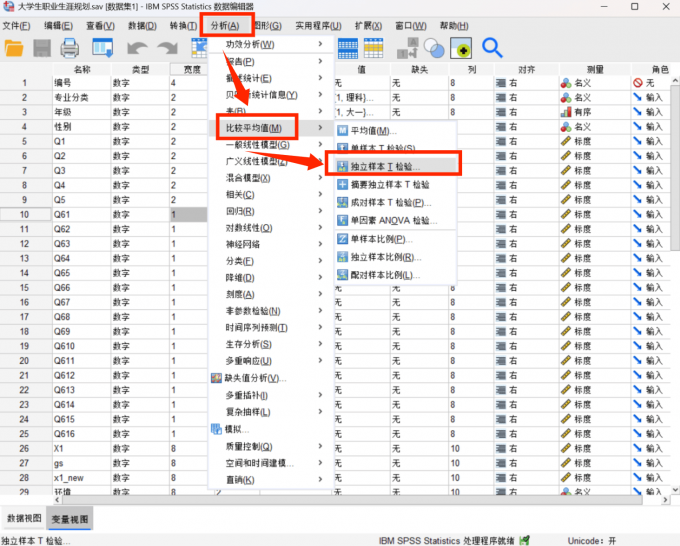Viewport: 680px width, 546px height.
Task: Click the 模拟 menu icon
Action: pos(216,429)
